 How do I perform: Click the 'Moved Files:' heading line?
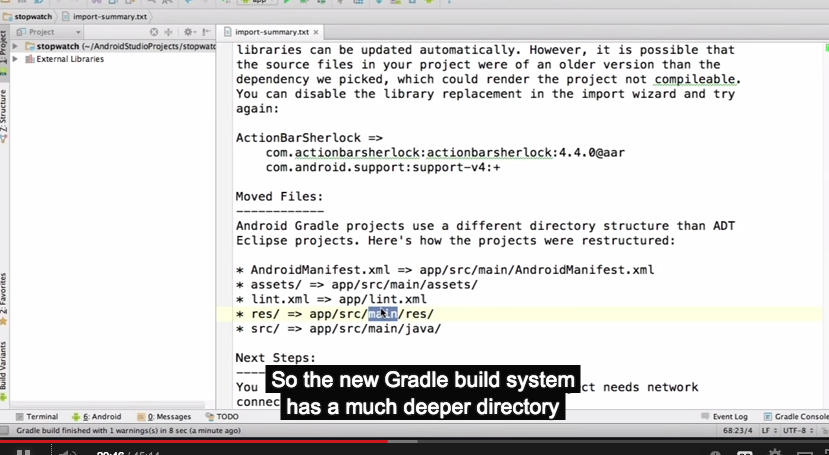pos(279,197)
